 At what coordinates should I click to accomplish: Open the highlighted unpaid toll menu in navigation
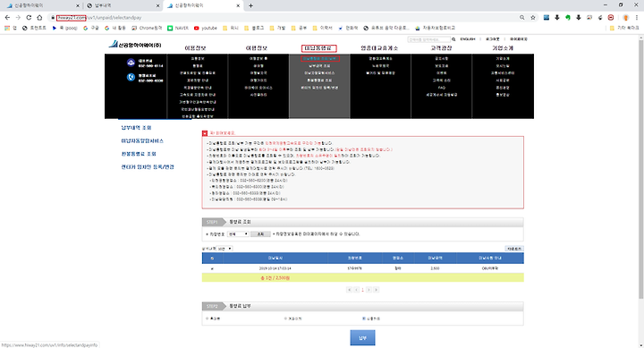318,48
